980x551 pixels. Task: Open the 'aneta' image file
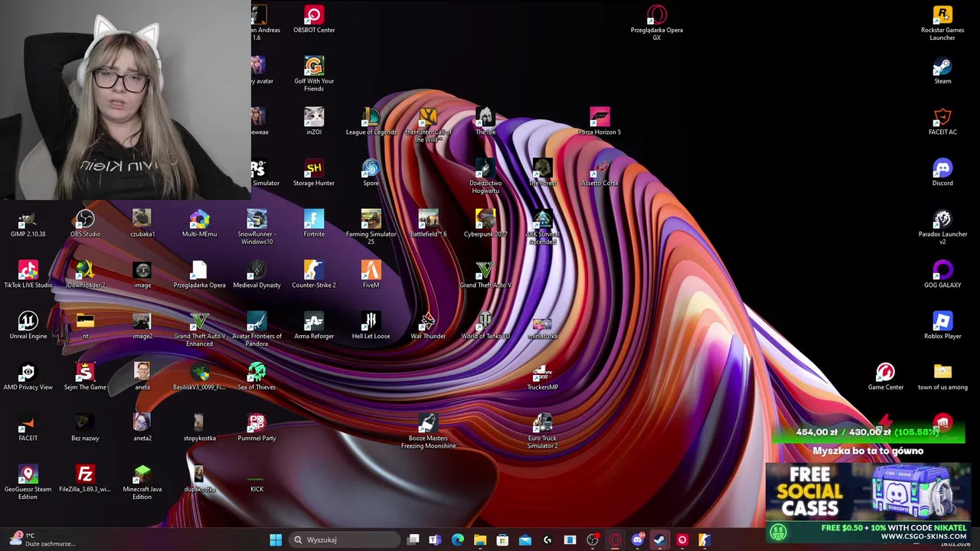tap(142, 377)
